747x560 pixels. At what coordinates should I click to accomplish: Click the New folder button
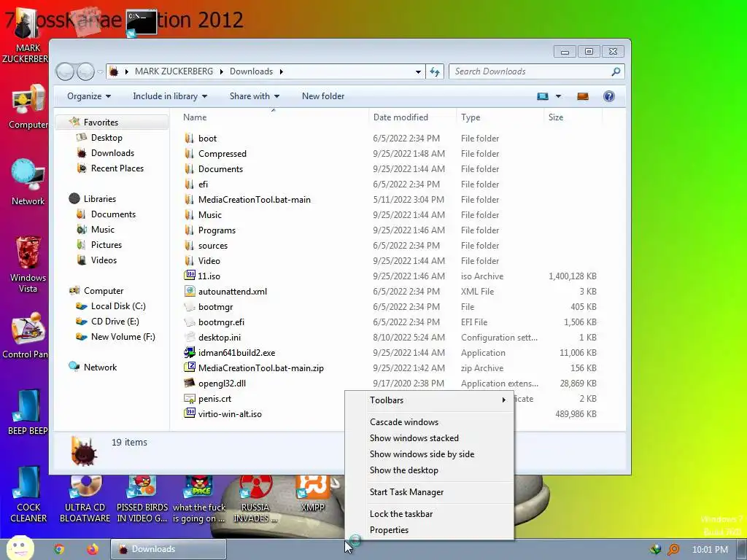[323, 96]
